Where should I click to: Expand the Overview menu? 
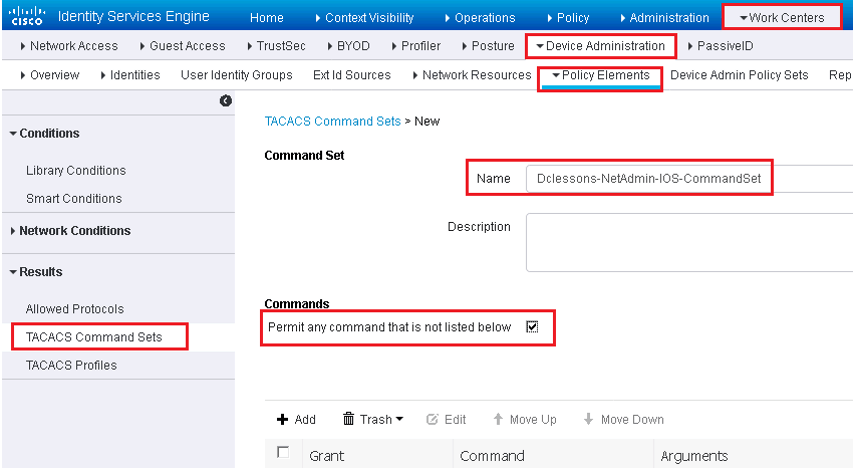[x=50, y=75]
